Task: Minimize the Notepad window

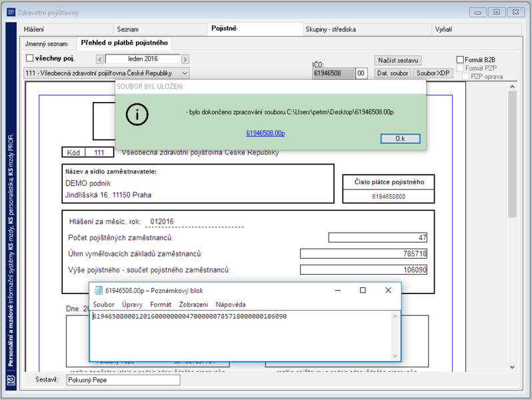Action: pyautogui.click(x=338, y=291)
